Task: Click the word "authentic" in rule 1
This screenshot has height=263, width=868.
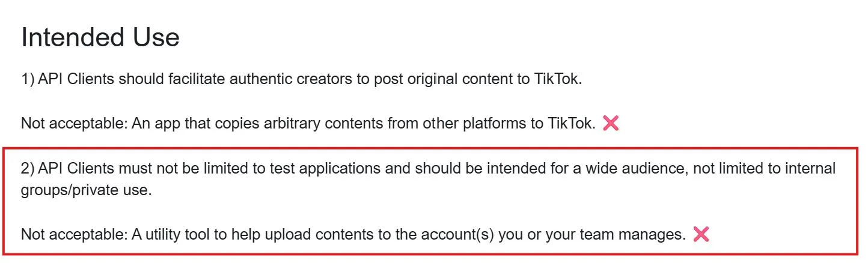Action: point(207,80)
